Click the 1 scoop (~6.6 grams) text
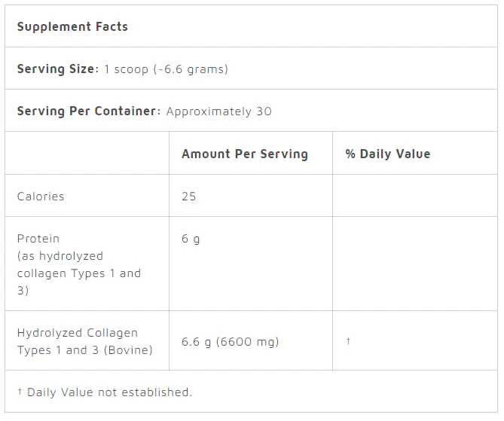This screenshot has height=421, width=504. point(166,69)
